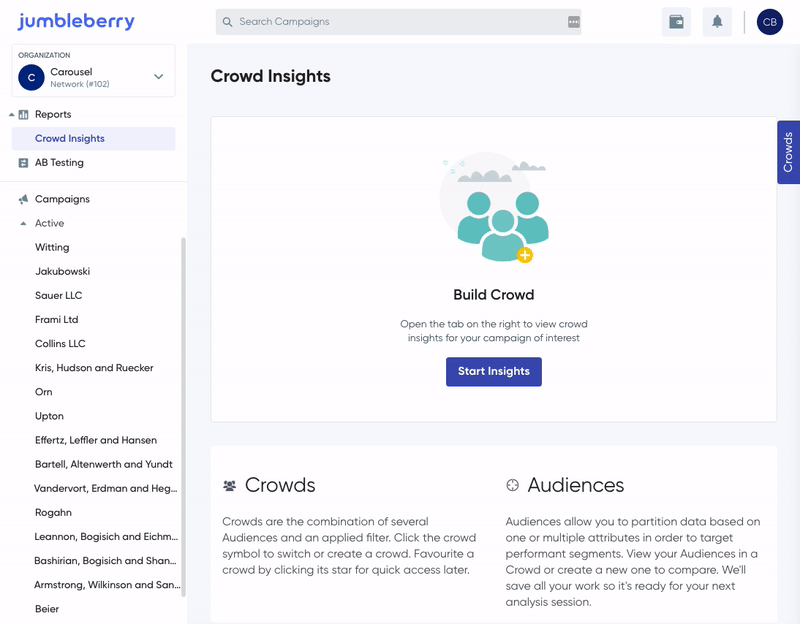Viewport: 800px width, 624px height.
Task: Expand the Carousel organization dropdown
Action: click(159, 77)
